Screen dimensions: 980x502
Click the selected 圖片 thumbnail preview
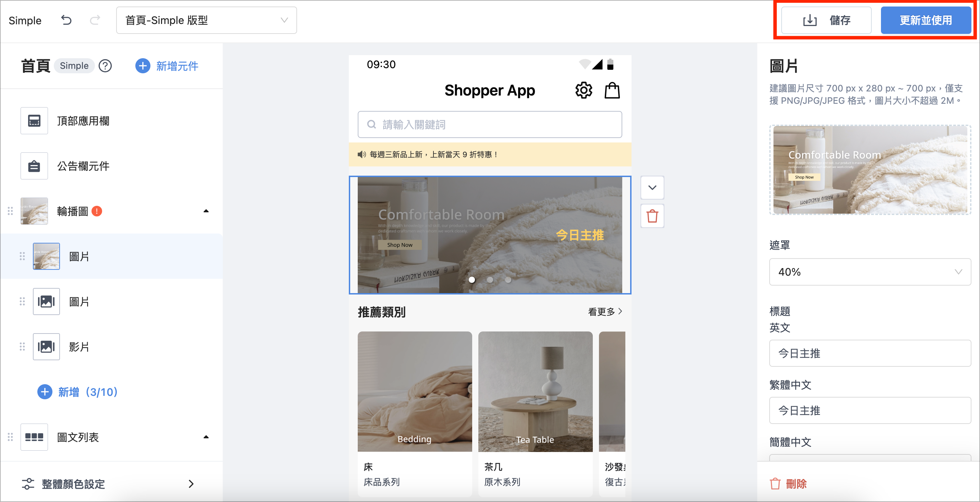point(46,256)
